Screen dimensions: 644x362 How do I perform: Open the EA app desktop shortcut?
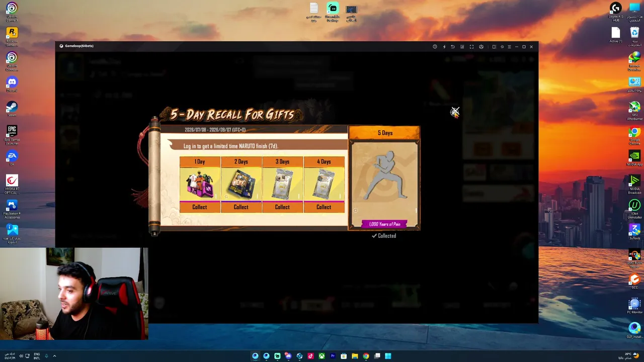12,158
